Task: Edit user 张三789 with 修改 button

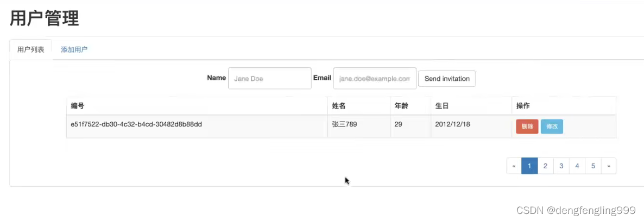Action: coord(552,127)
